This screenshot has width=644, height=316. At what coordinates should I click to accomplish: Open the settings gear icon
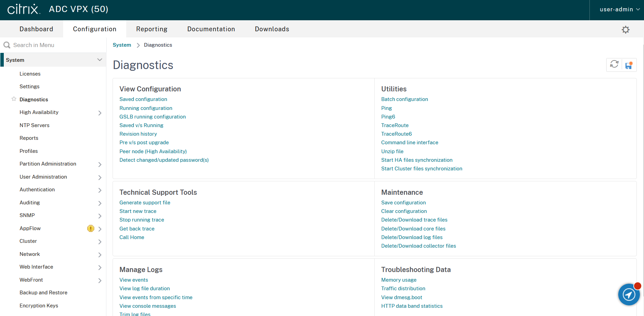pos(625,30)
